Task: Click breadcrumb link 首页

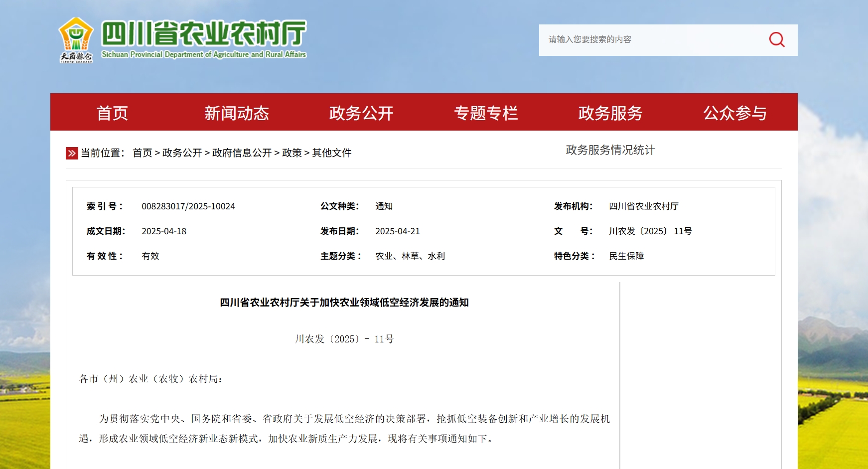Action: pos(142,153)
